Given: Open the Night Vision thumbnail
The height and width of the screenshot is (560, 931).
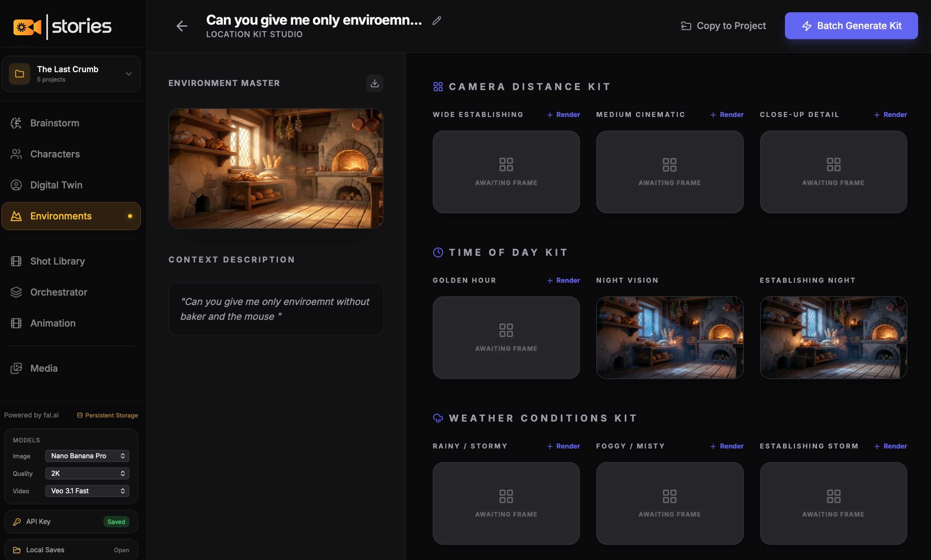Looking at the screenshot, I should [x=670, y=337].
